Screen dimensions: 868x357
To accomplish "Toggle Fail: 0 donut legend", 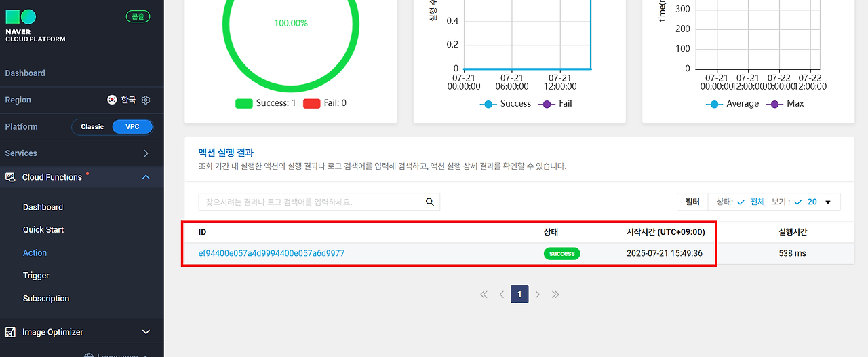I will click(x=325, y=103).
